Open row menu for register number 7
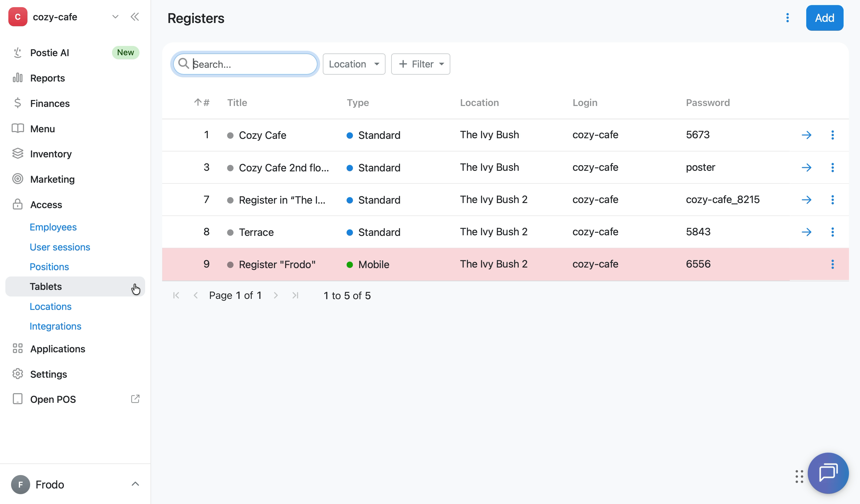Image resolution: width=860 pixels, height=504 pixels. click(x=832, y=200)
